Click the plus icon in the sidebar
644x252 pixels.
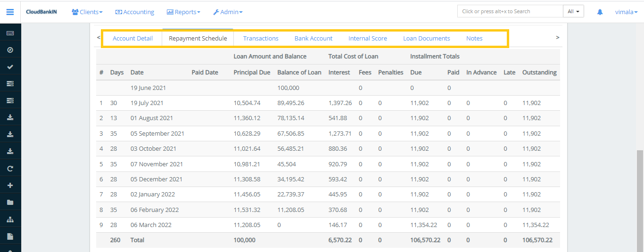click(10, 185)
